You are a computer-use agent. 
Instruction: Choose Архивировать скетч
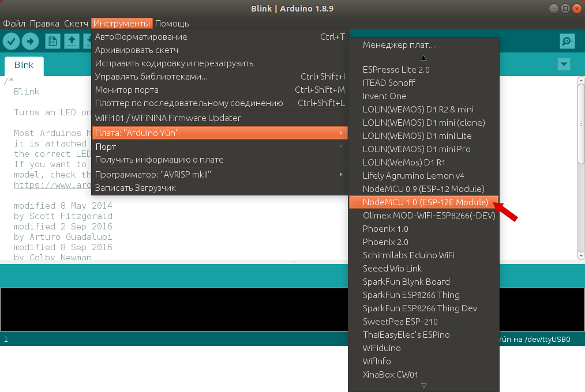(x=219, y=50)
